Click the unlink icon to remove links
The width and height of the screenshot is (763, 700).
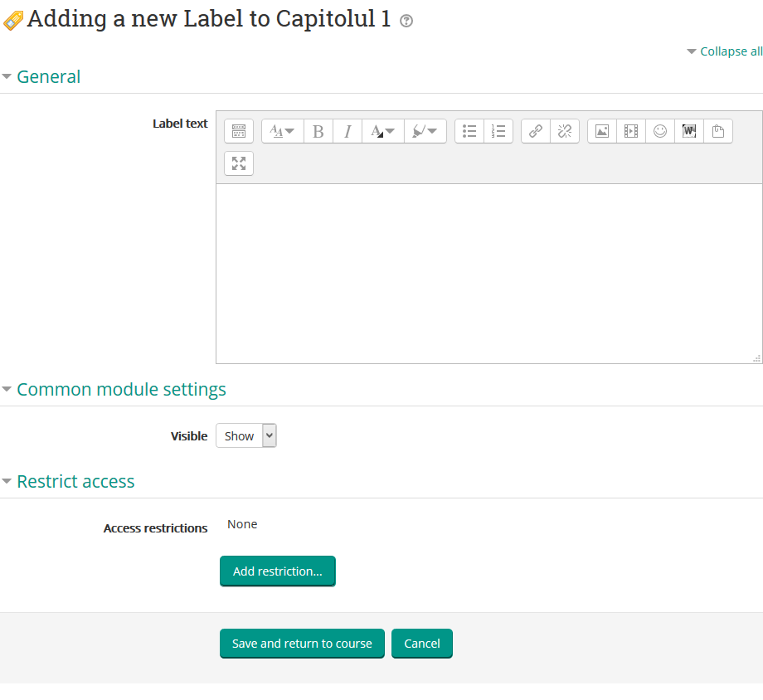pyautogui.click(x=564, y=130)
